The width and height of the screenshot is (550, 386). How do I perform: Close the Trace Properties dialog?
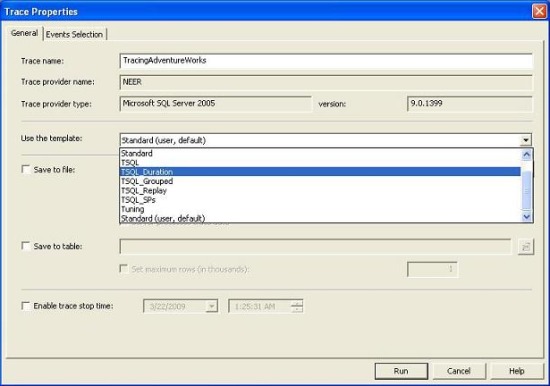tap(539, 11)
